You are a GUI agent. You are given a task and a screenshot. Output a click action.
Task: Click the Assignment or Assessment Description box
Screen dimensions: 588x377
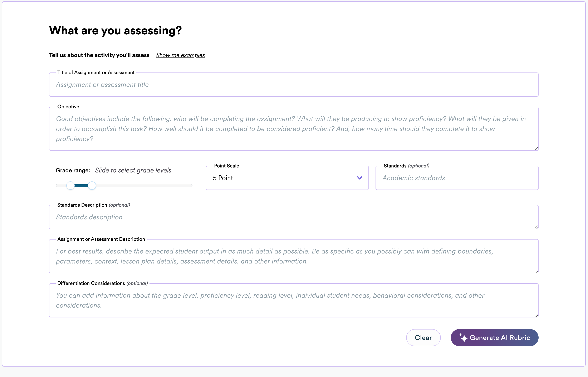tap(294, 256)
